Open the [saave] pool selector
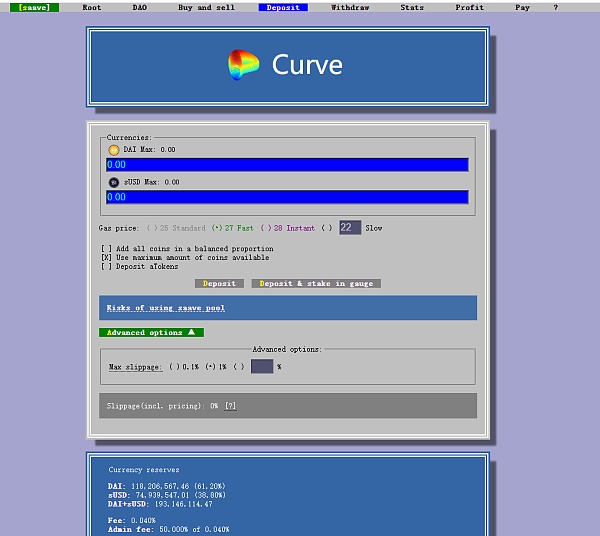 (x=34, y=8)
